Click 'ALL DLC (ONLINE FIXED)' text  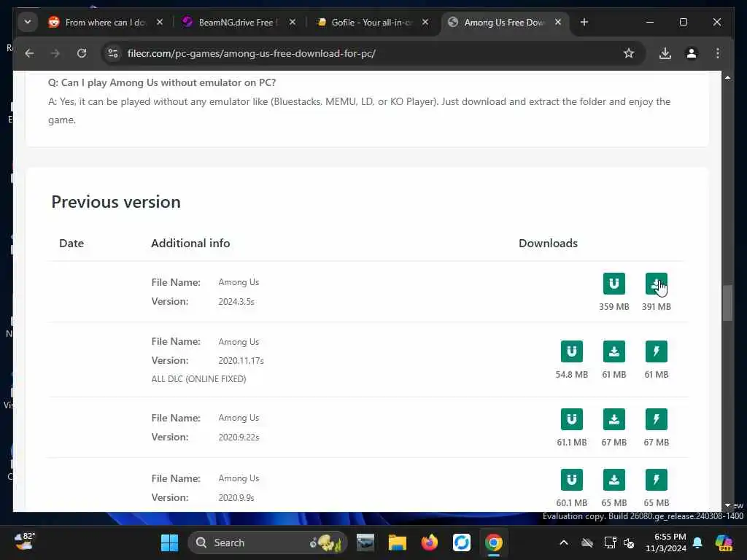tap(198, 379)
